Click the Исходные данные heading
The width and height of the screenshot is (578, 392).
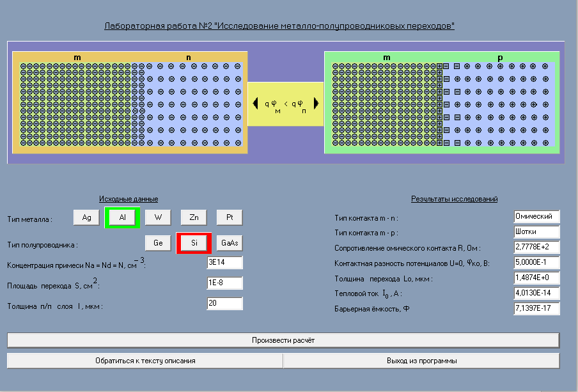pos(129,199)
